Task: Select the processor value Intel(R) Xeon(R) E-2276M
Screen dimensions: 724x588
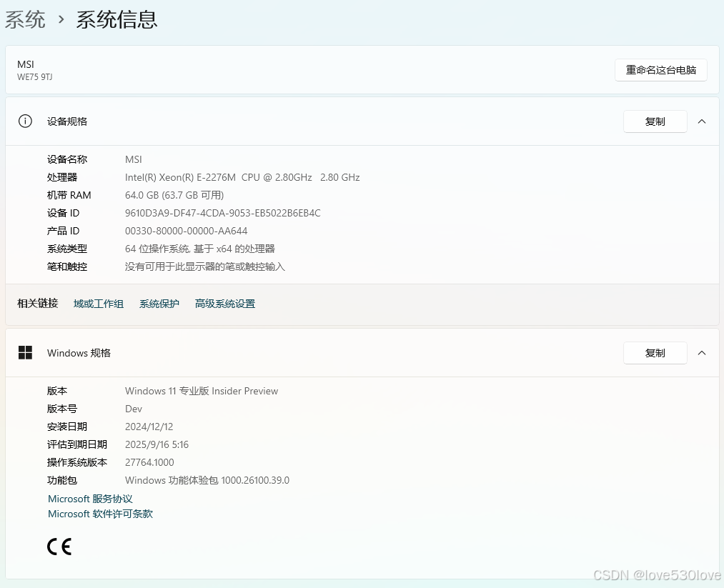Action: click(x=242, y=177)
